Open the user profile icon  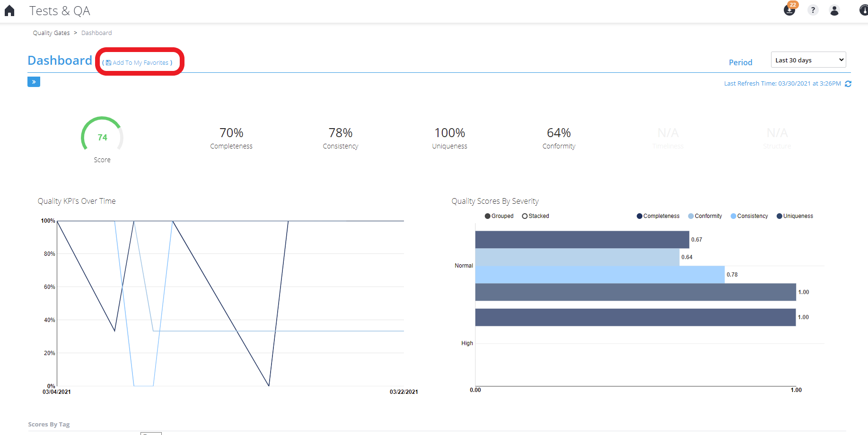point(834,10)
